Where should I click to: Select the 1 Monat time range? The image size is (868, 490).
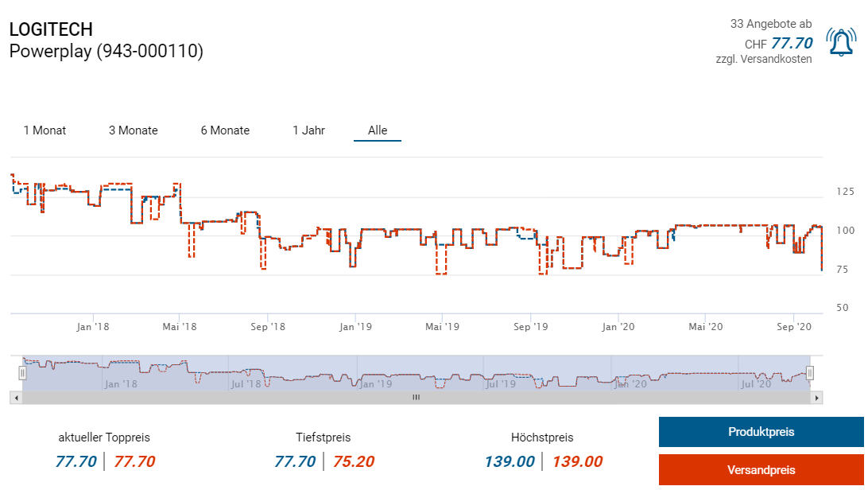point(45,130)
